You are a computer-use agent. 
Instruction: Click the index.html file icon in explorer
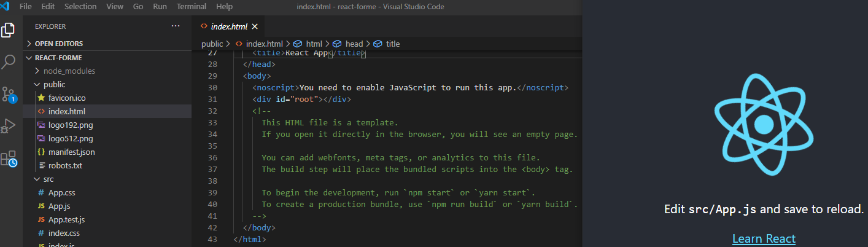41,111
